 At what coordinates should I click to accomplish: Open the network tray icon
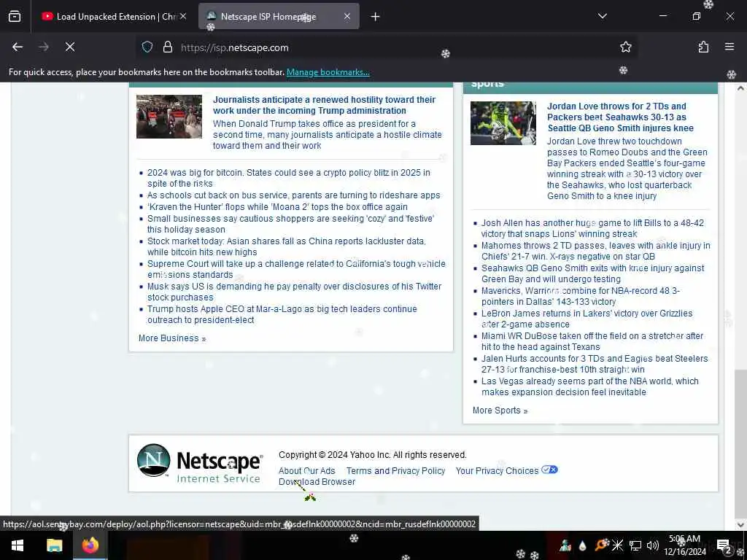(635, 545)
